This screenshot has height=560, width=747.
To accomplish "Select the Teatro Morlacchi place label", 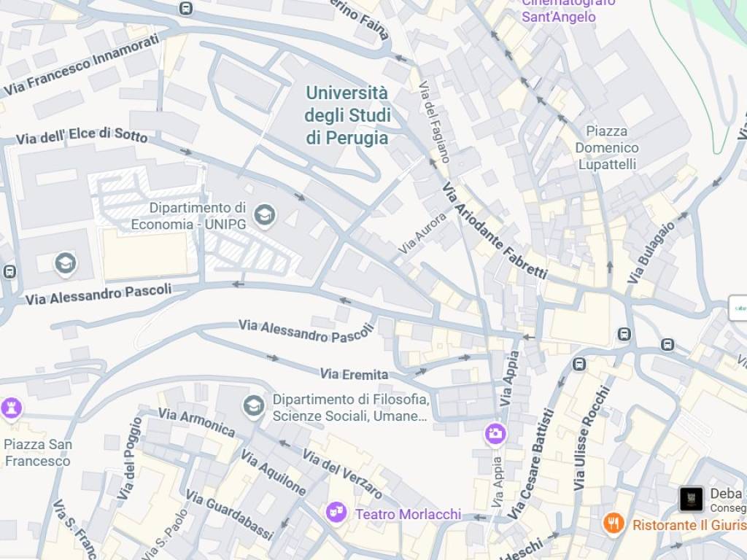I will 409,514.
